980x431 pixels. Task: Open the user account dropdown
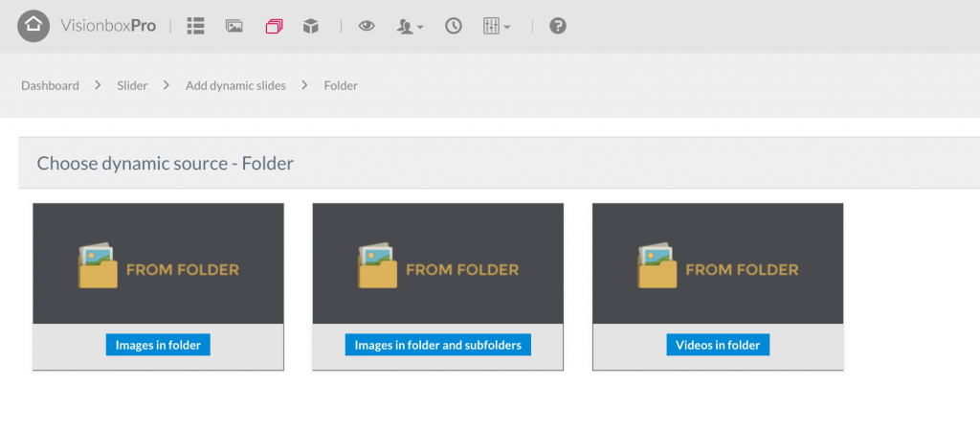point(410,26)
